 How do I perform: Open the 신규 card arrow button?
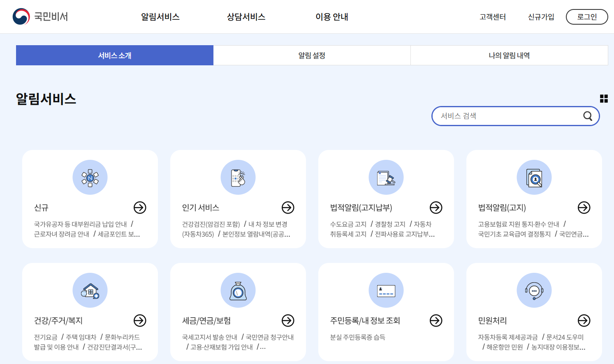pos(140,208)
